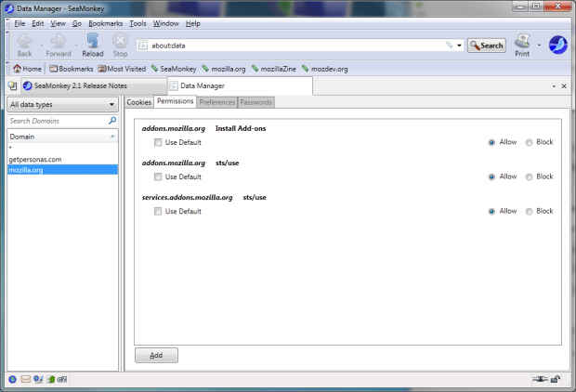Select Allow for services.addons.mozilla.org sts/use

pos(491,211)
